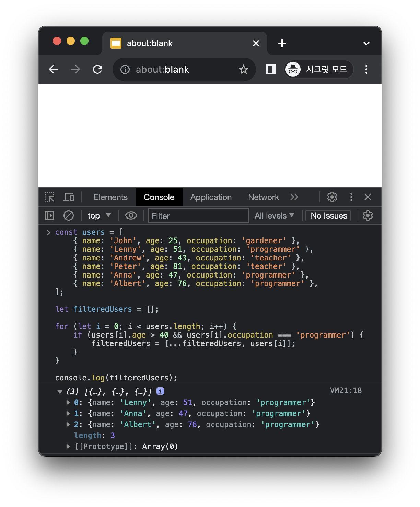
Task: Toggle the browser side panel icon
Action: (x=271, y=69)
